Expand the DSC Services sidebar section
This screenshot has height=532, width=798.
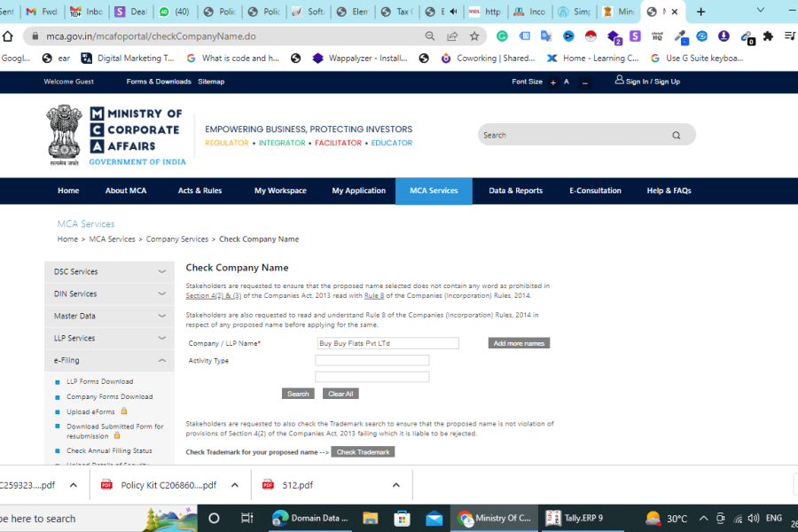tap(109, 272)
